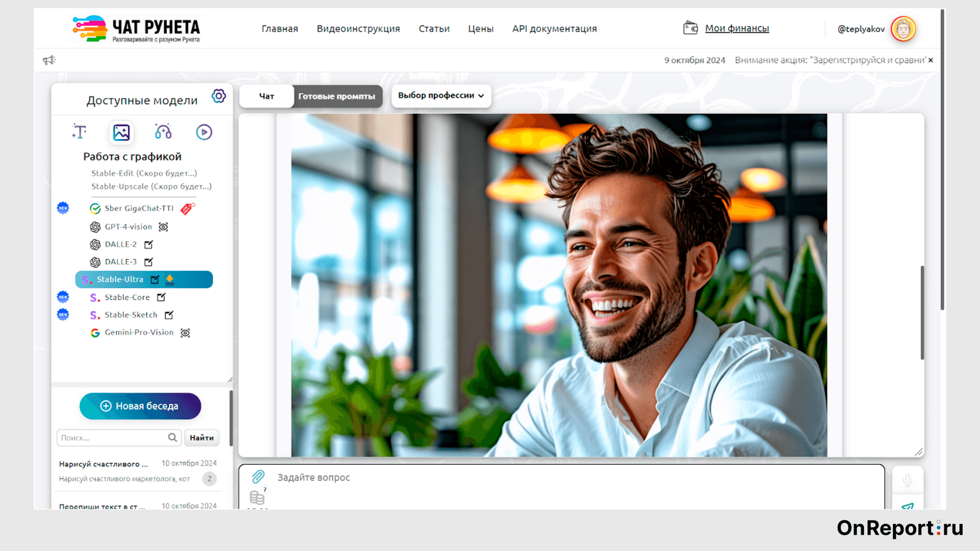Image resolution: width=980 pixels, height=551 pixels.
Task: Click the NEW badge beside Stable-Core
Action: (x=63, y=297)
